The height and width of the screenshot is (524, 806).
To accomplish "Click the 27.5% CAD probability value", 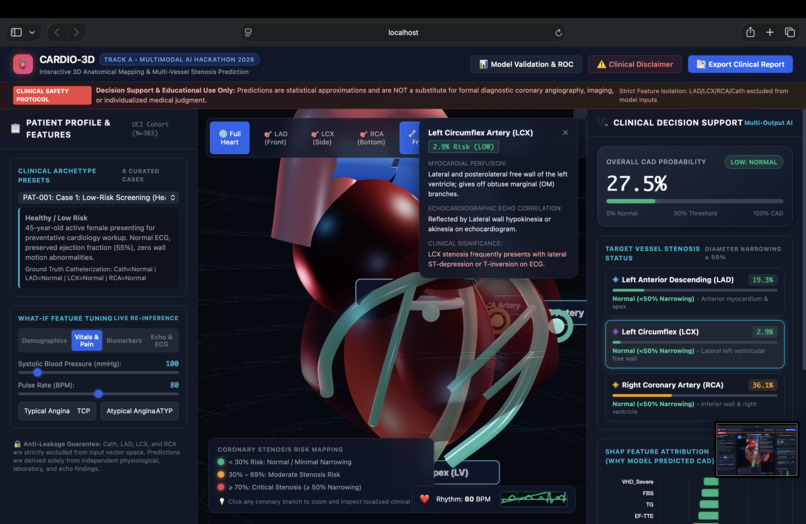I will tap(636, 184).
